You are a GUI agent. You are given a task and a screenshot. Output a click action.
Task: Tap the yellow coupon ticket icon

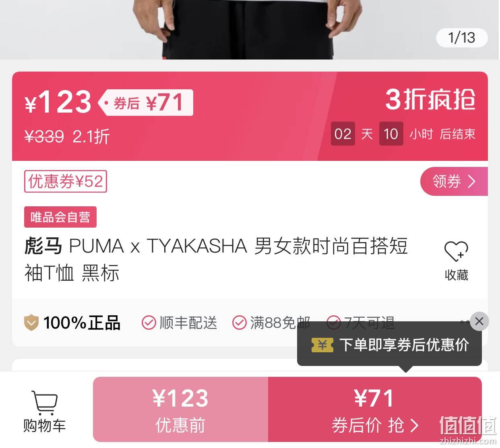coord(322,345)
